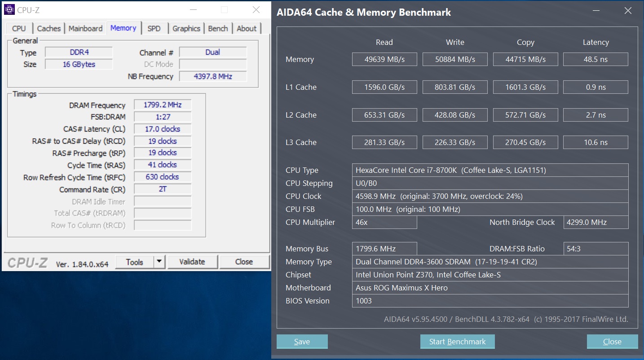Viewport: 644px width, 360px height.
Task: Click CAS# Latency value 17.0 clocks
Action: [x=163, y=129]
